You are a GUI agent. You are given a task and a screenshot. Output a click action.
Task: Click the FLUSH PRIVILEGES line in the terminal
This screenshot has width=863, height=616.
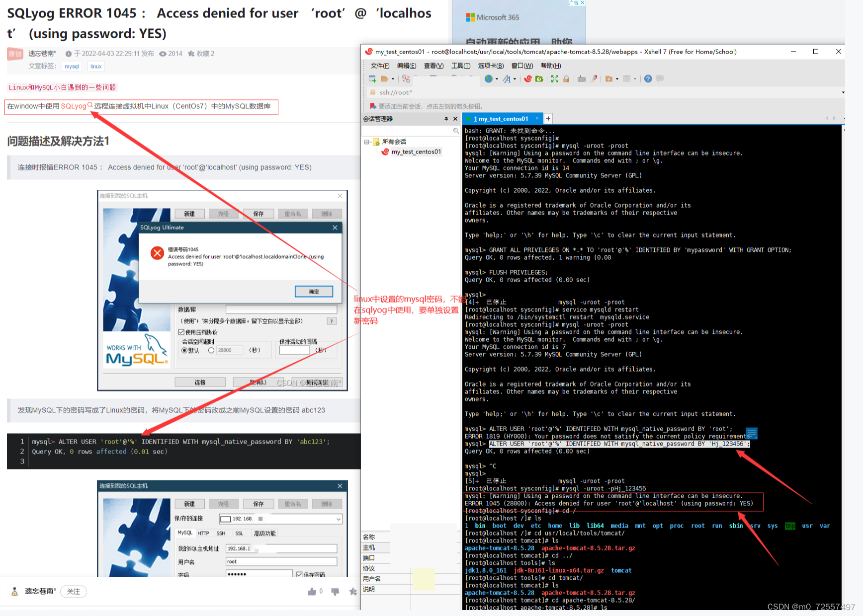tap(506, 272)
